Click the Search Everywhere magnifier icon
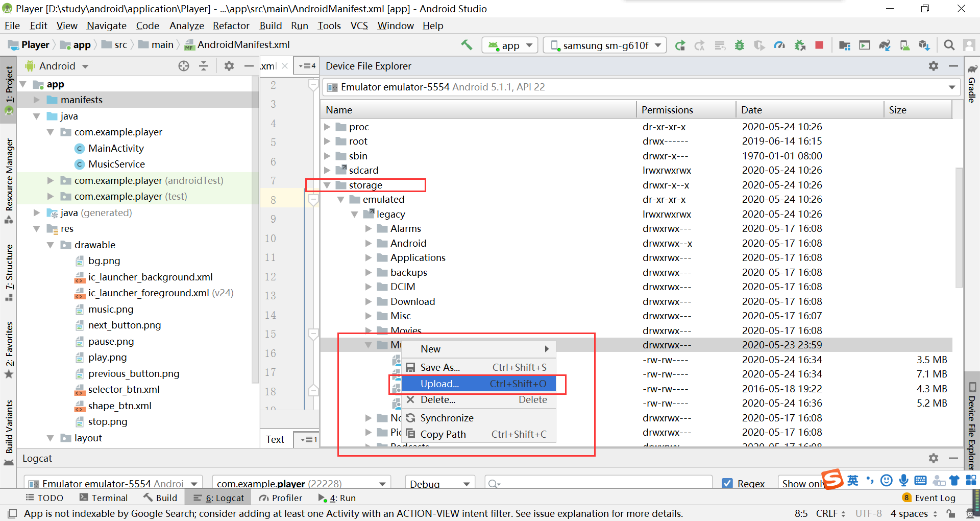 pyautogui.click(x=949, y=45)
